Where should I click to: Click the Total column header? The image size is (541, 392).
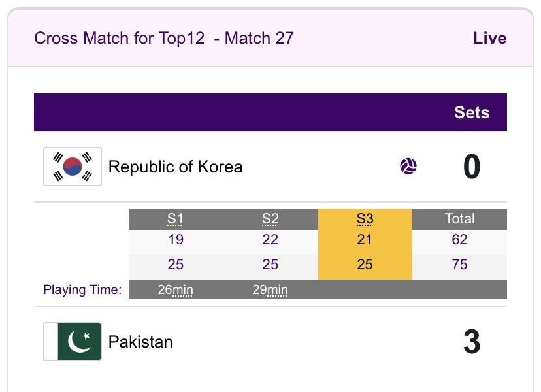(459, 219)
